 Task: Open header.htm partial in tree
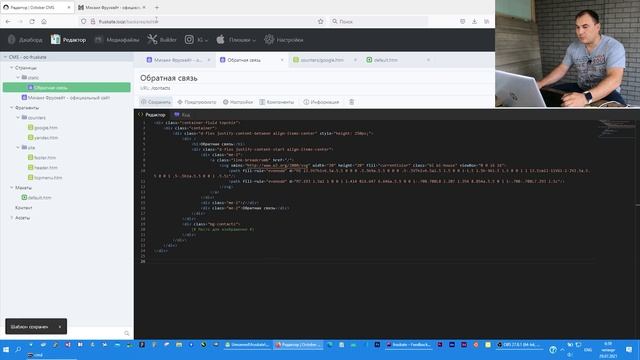coord(43,168)
